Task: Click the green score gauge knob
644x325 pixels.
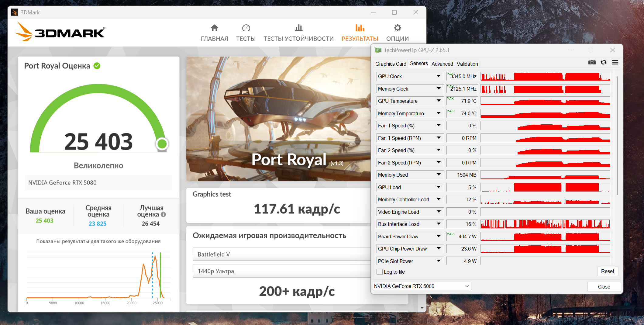Action: coord(162,144)
